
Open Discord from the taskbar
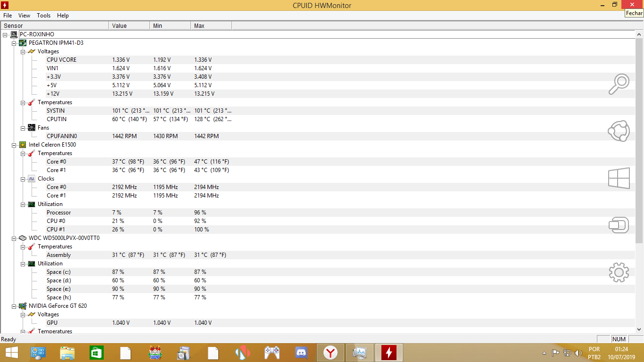click(301, 353)
